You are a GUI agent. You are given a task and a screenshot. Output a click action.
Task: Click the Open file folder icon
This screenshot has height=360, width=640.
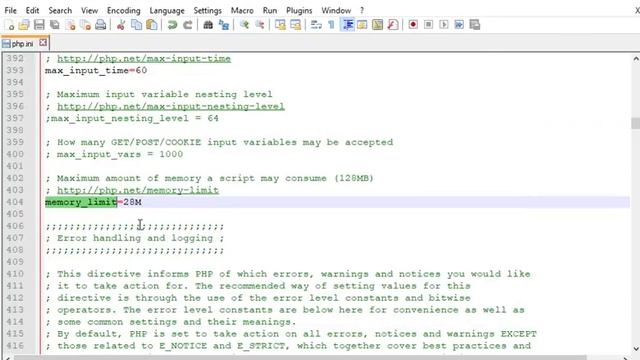coord(24,25)
